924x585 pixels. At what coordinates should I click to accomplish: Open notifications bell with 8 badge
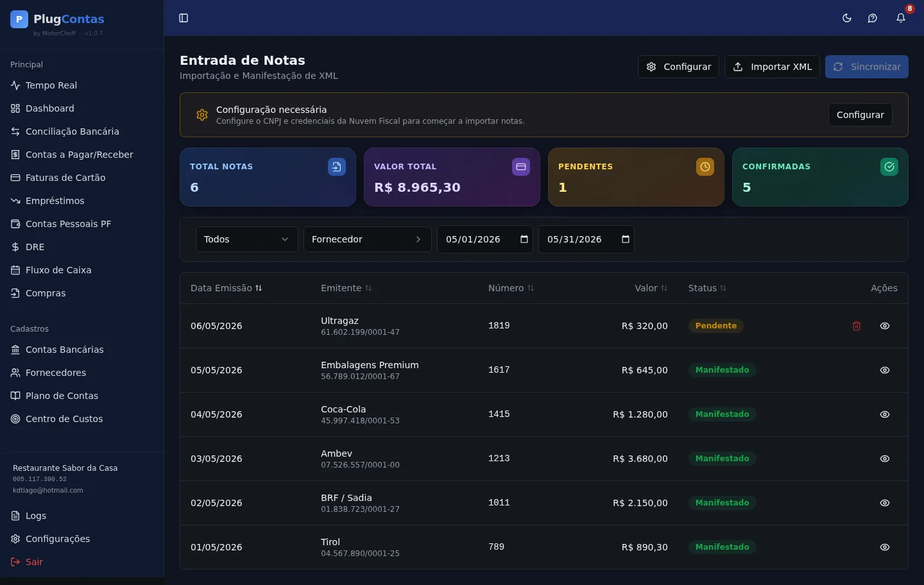[x=901, y=18]
